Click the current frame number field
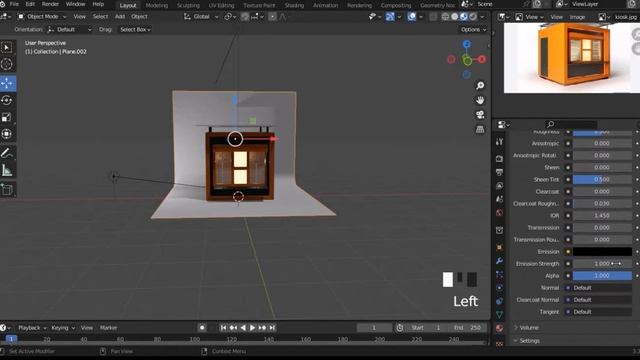Viewport: 640px width, 360px height. [x=374, y=328]
